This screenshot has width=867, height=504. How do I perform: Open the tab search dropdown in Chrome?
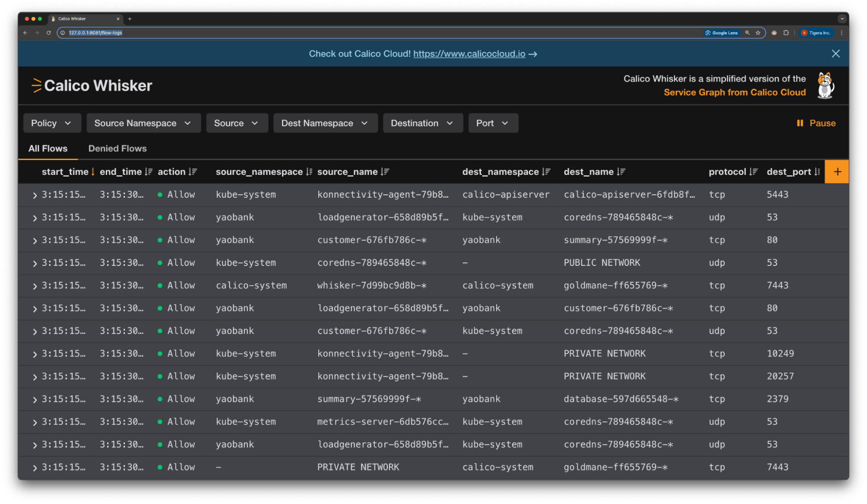842,19
